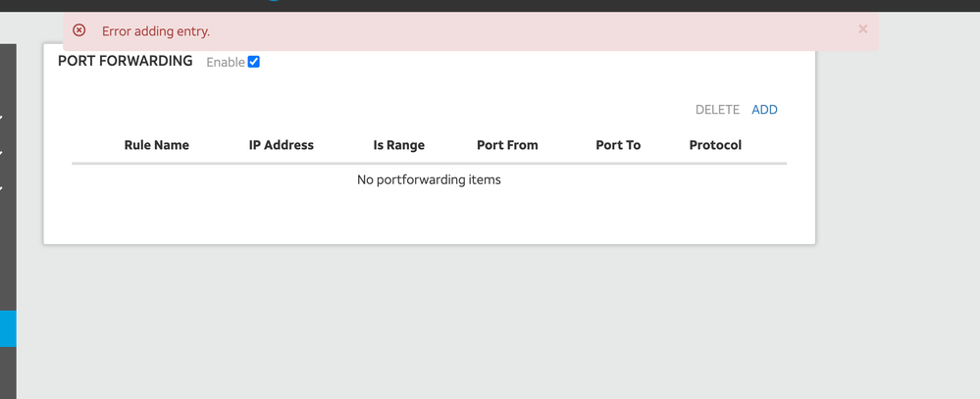The width and height of the screenshot is (980, 399).
Task: Click the Rule Name column header
Action: (x=156, y=145)
